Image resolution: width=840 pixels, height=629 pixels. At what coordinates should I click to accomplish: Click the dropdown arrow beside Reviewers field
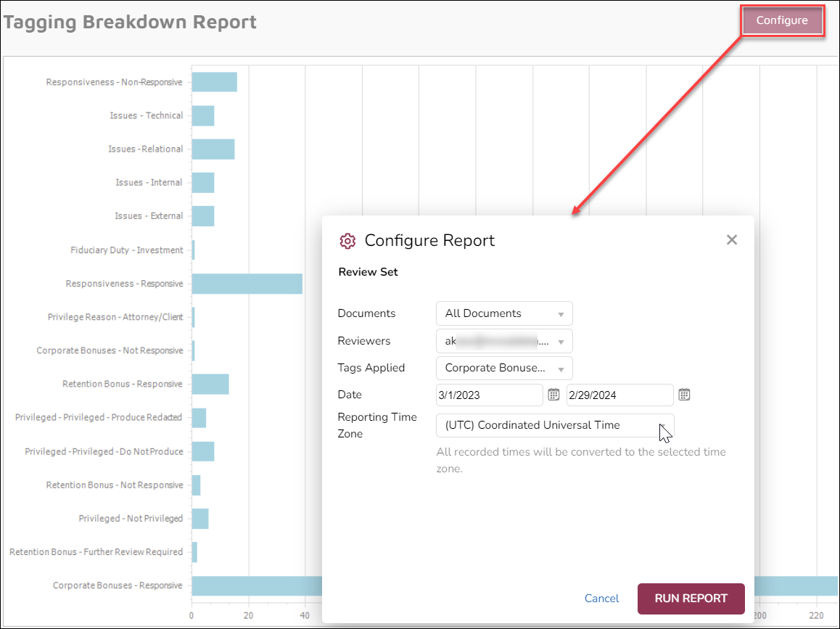point(560,341)
